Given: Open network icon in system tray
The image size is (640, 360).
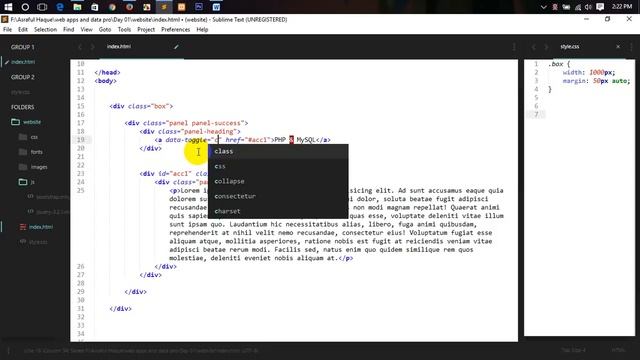Looking at the screenshot, I should point(578,7).
